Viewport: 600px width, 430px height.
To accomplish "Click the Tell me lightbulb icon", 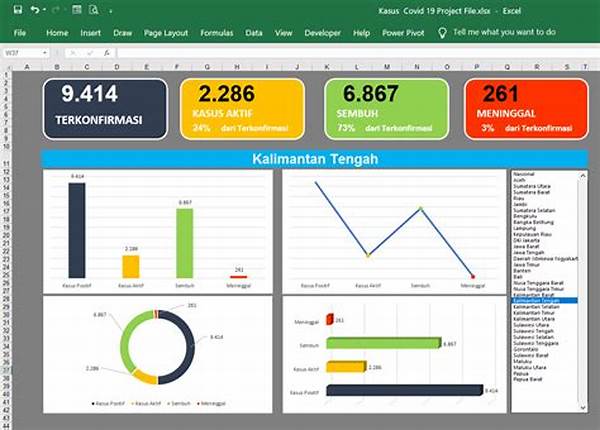I will (x=443, y=32).
